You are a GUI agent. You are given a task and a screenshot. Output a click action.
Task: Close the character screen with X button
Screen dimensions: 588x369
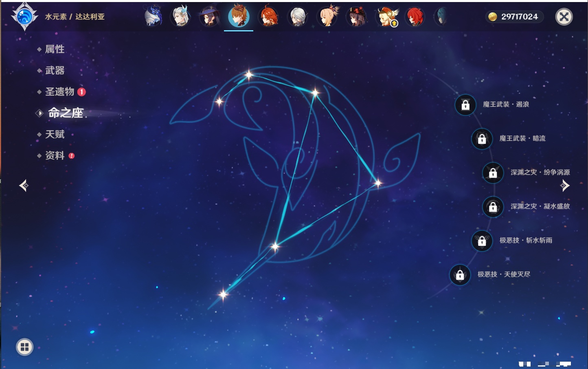(x=564, y=17)
